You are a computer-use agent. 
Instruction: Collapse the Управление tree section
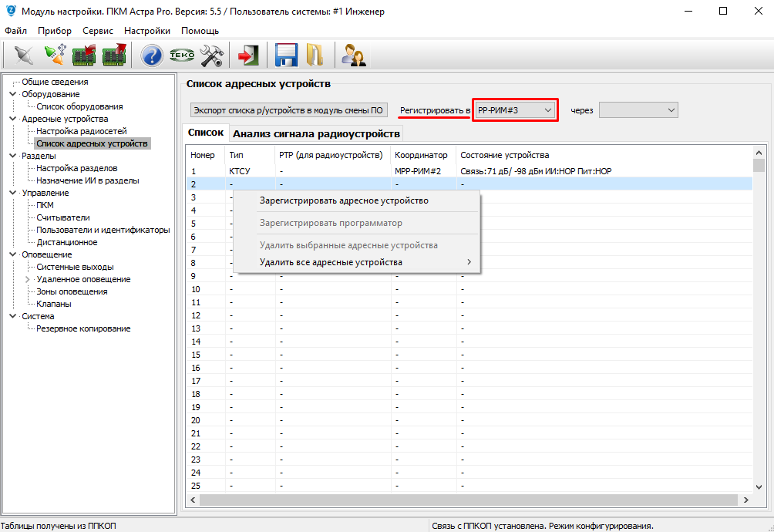(12, 193)
